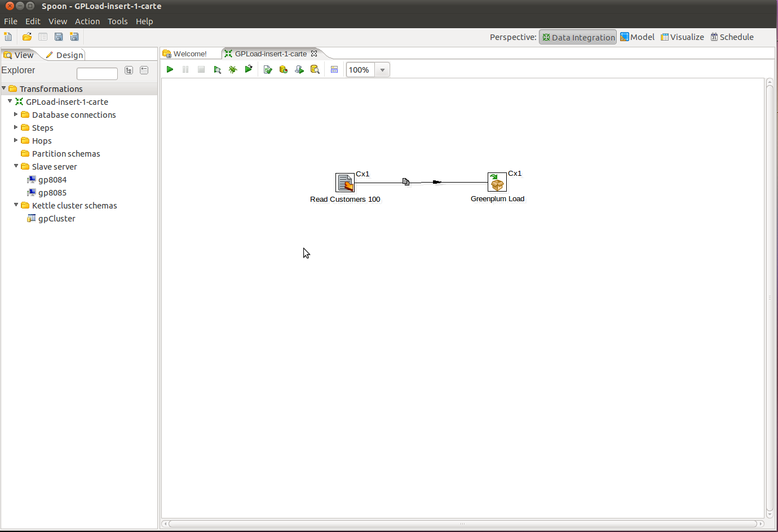Image resolution: width=778 pixels, height=532 pixels.
Task: Expand the Steps folder
Action: [x=16, y=127]
